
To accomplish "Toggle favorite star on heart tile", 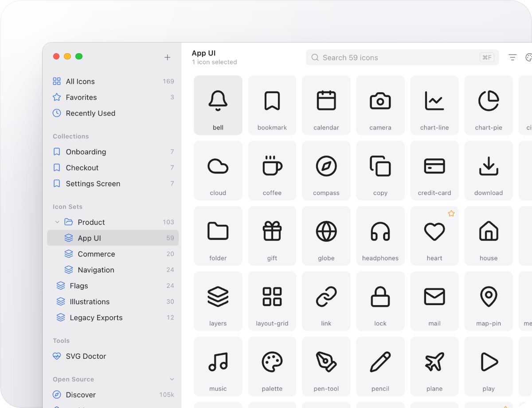I will [451, 213].
